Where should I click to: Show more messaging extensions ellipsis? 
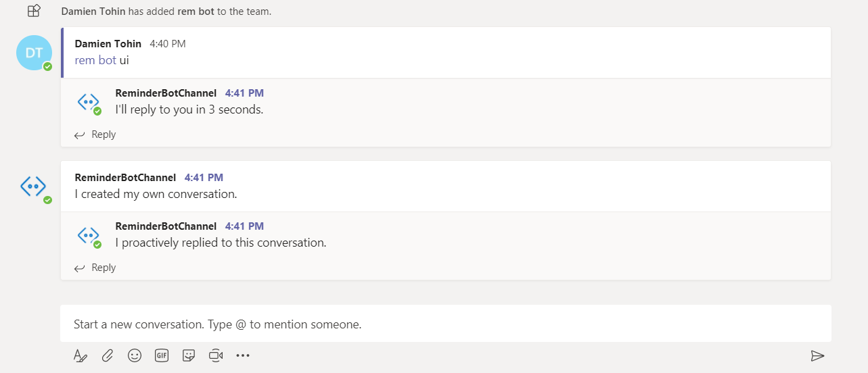click(x=243, y=355)
